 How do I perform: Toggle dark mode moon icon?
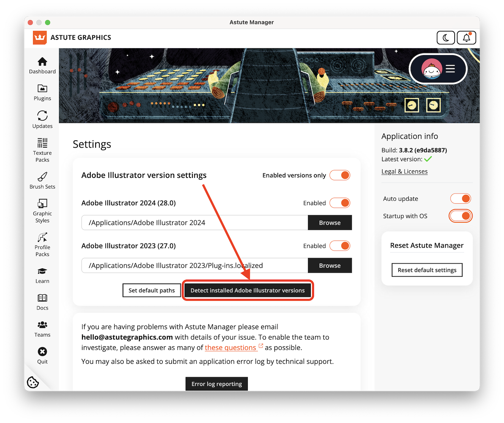click(x=446, y=38)
